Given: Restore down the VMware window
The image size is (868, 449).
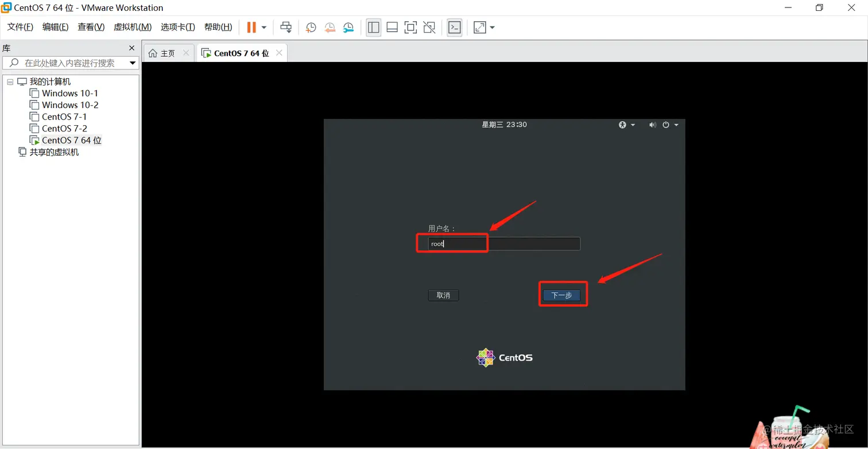Looking at the screenshot, I should click(819, 7).
